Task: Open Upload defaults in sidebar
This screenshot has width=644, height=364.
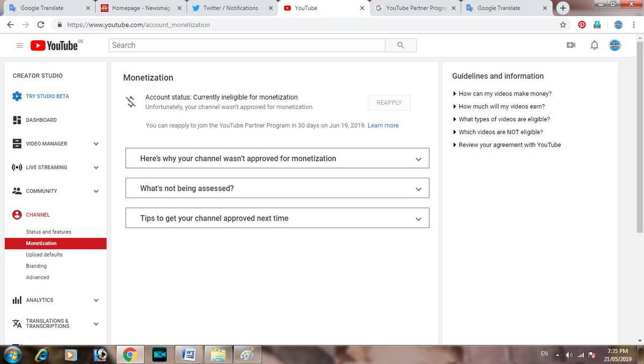Action: click(x=44, y=254)
